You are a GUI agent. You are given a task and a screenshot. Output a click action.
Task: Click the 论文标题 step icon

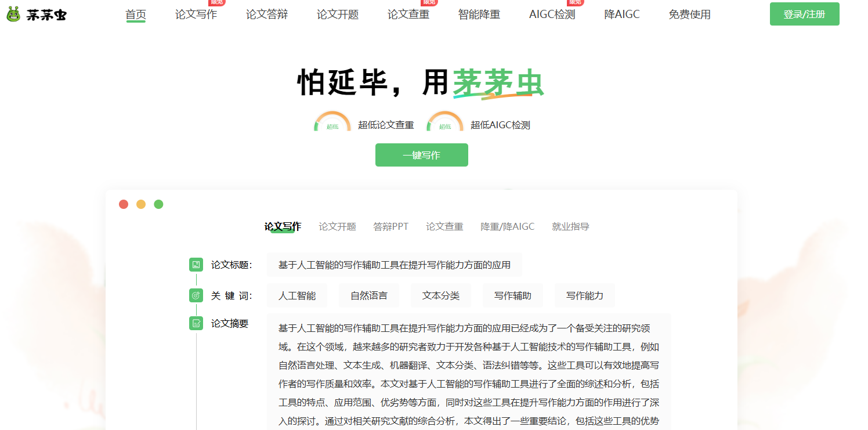click(196, 265)
